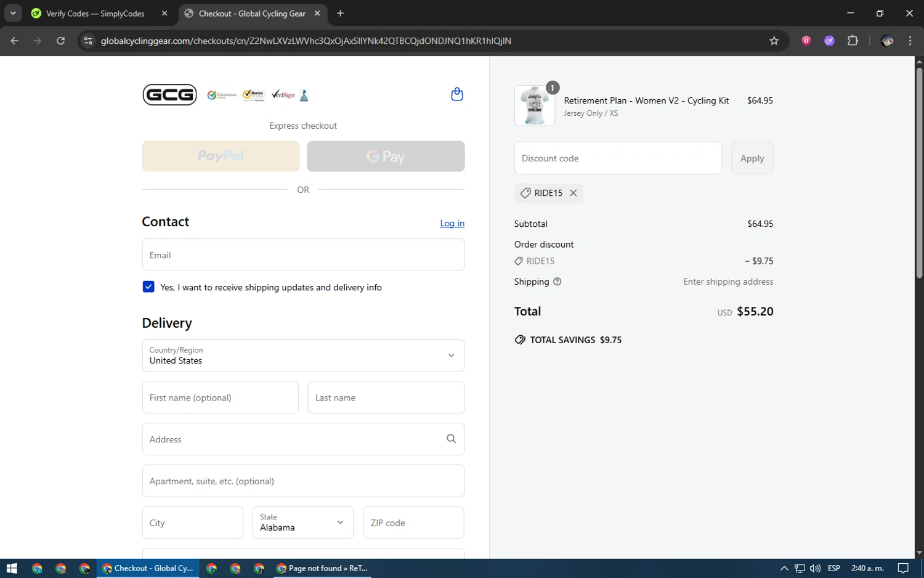Image resolution: width=924 pixels, height=578 pixels.
Task: Click the red shield extension icon
Action: (806, 41)
